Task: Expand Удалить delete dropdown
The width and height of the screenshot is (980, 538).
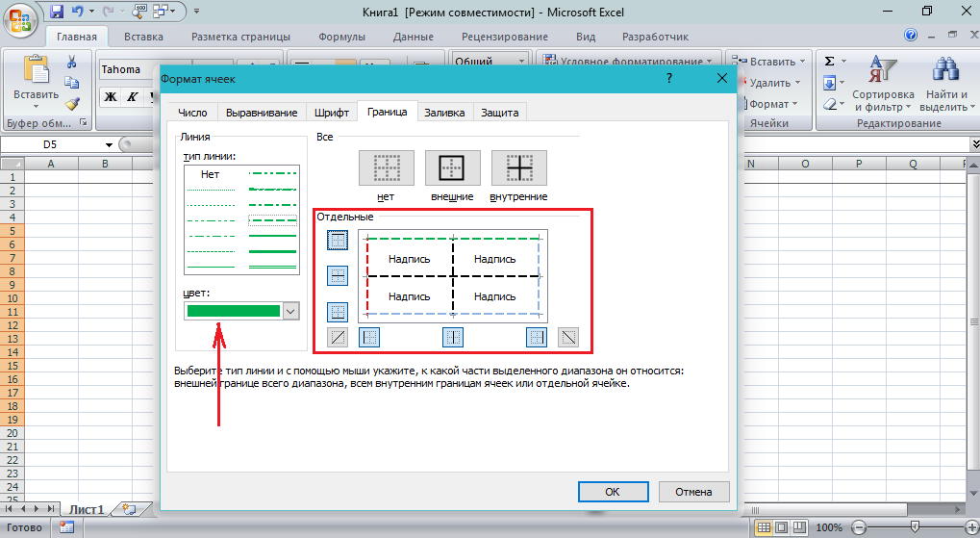Action: point(797,83)
